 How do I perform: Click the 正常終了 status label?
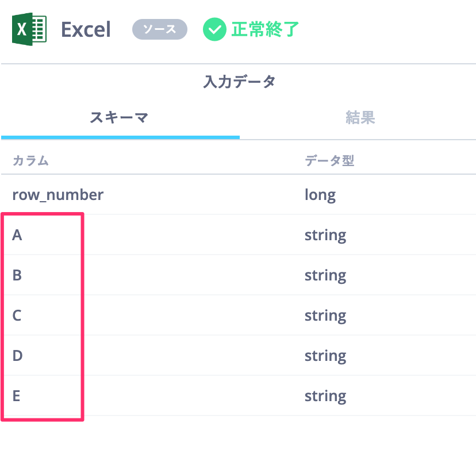tap(265, 29)
